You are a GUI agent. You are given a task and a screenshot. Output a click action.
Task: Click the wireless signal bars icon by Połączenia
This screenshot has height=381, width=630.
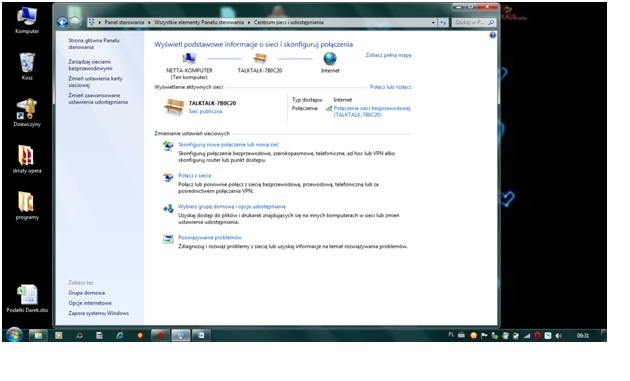coord(329,108)
